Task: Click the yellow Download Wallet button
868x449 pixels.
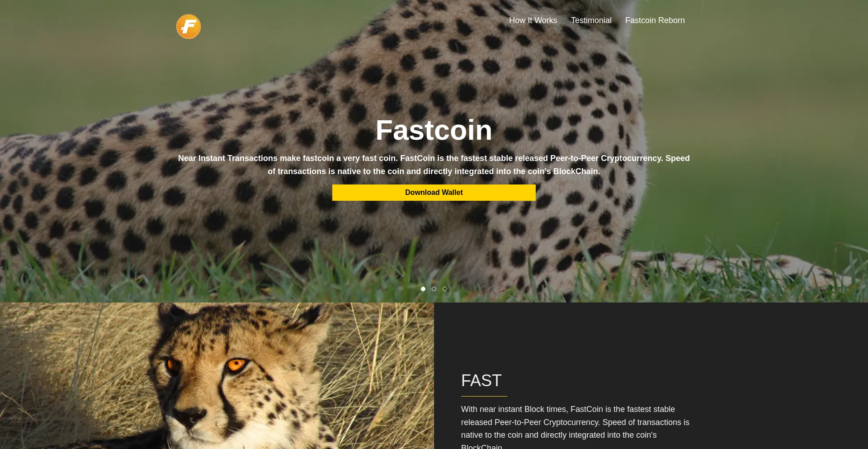Action: [434, 193]
